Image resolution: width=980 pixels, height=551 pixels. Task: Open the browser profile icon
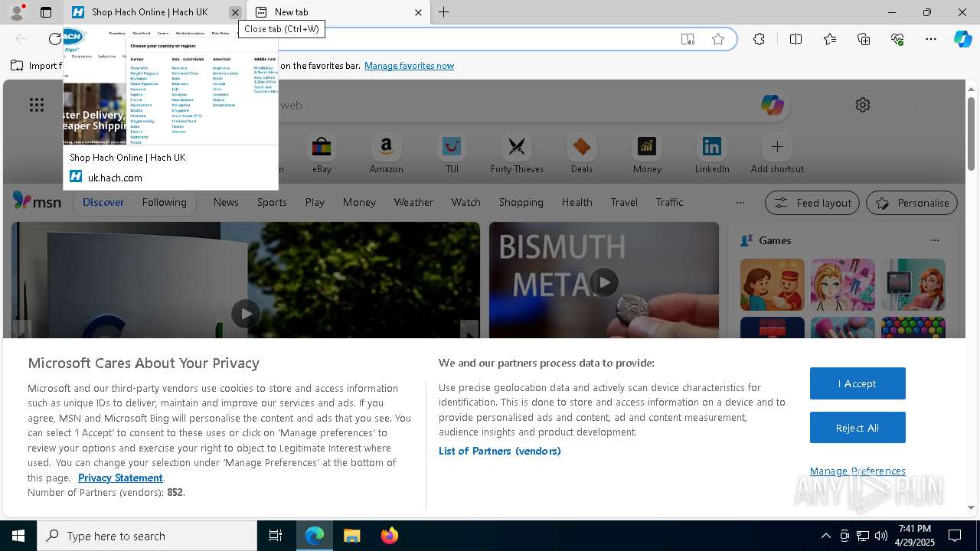pyautogui.click(x=17, y=12)
